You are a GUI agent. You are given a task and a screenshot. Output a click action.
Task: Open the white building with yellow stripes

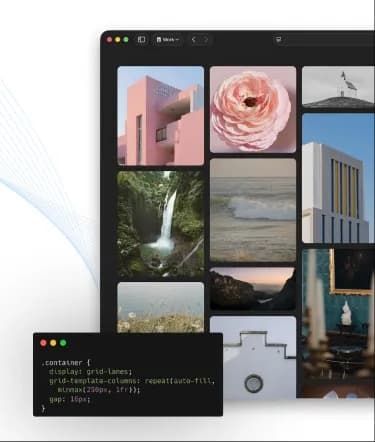click(338, 178)
